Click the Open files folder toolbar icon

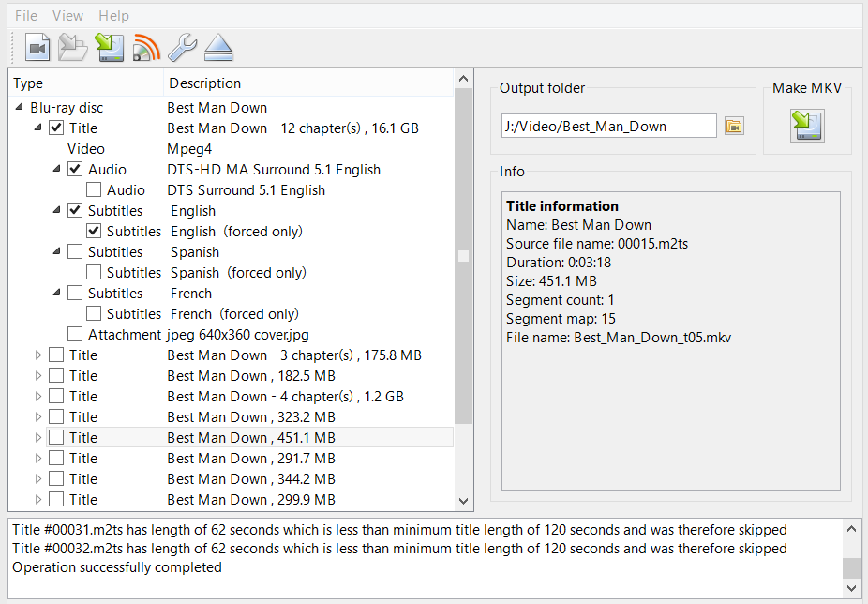point(72,47)
